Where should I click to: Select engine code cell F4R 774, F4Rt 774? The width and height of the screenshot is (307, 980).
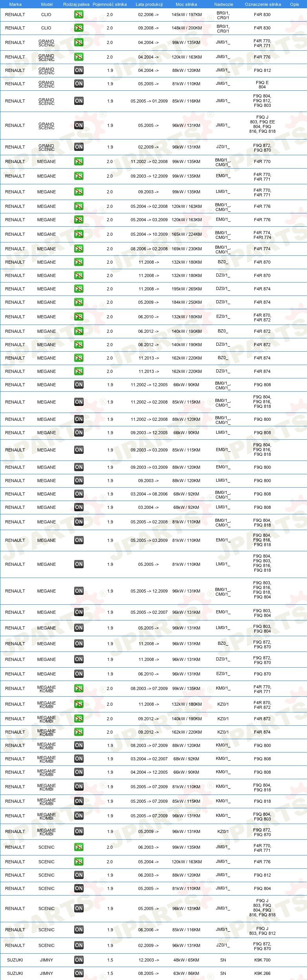[x=262, y=235]
